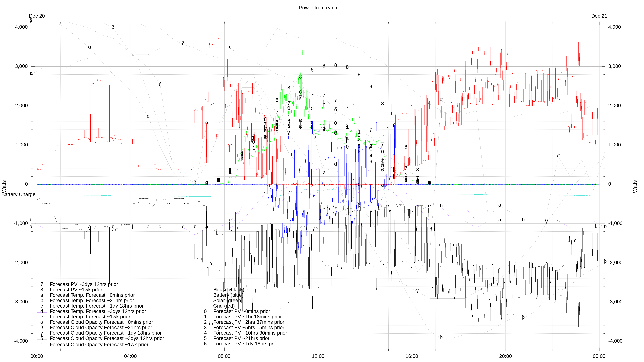This screenshot has width=644, height=362.
Task: Select legend entry 'Forecast PV ~1dy 18hrs prior'
Action: click(246, 344)
